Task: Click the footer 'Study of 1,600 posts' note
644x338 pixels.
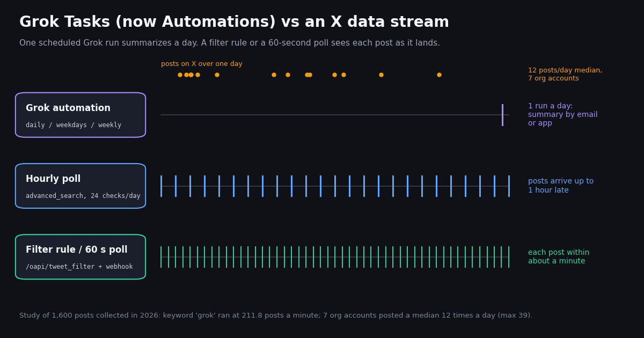Action: (x=276, y=315)
